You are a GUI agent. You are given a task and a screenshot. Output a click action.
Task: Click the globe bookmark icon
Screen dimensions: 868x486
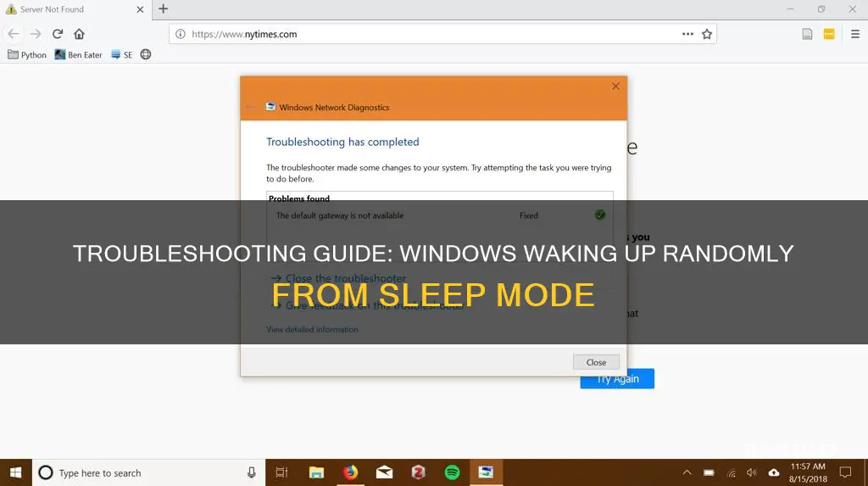(146, 54)
